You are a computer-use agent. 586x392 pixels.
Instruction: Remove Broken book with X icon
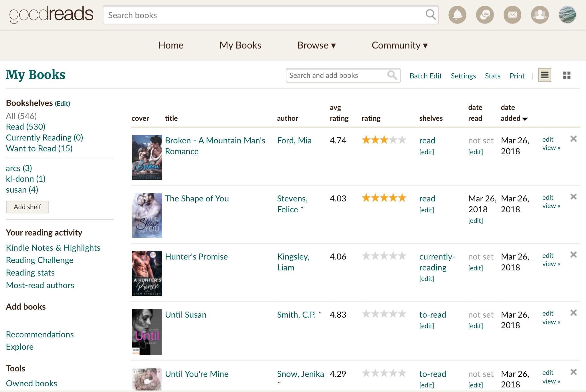click(x=573, y=139)
